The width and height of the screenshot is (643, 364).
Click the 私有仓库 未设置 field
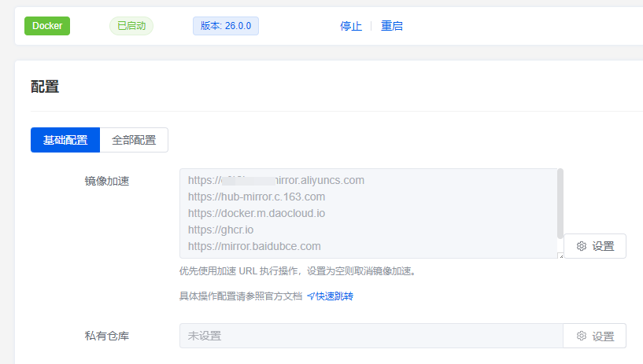[x=371, y=336]
